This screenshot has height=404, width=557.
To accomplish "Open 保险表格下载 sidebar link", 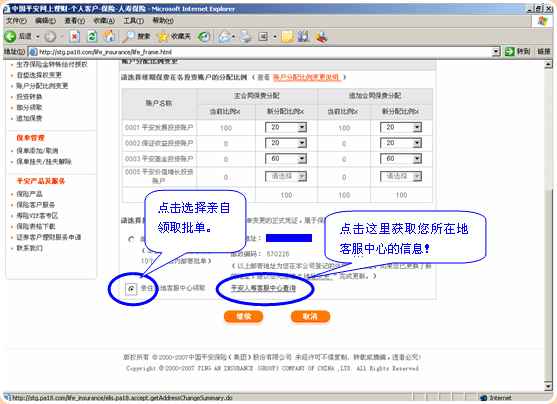I will pos(36,226).
